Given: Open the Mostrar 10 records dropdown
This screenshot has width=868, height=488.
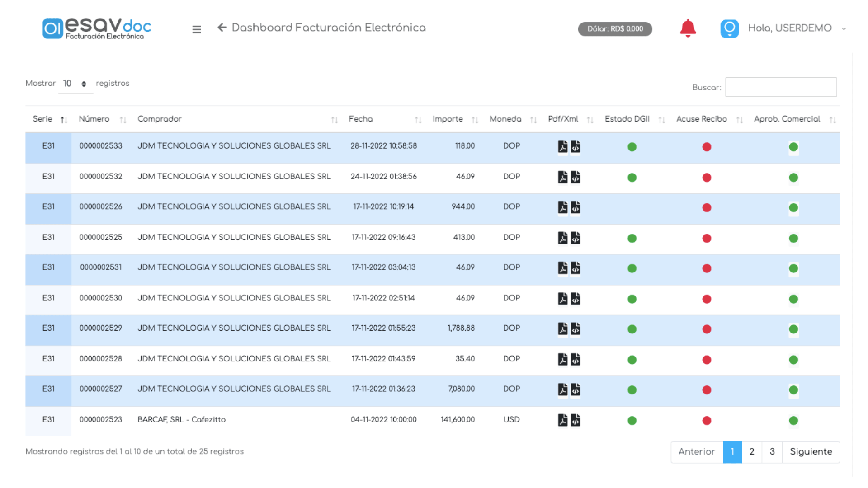Looking at the screenshot, I should coord(75,84).
